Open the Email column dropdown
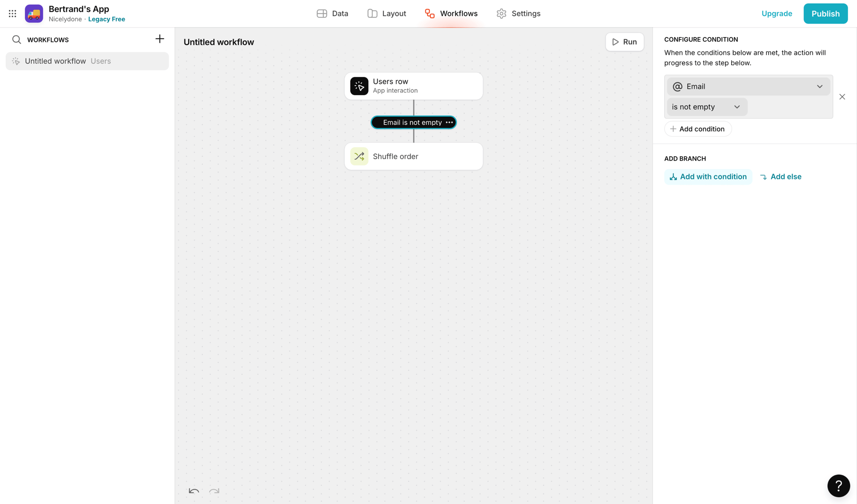857x504 pixels. click(x=820, y=86)
